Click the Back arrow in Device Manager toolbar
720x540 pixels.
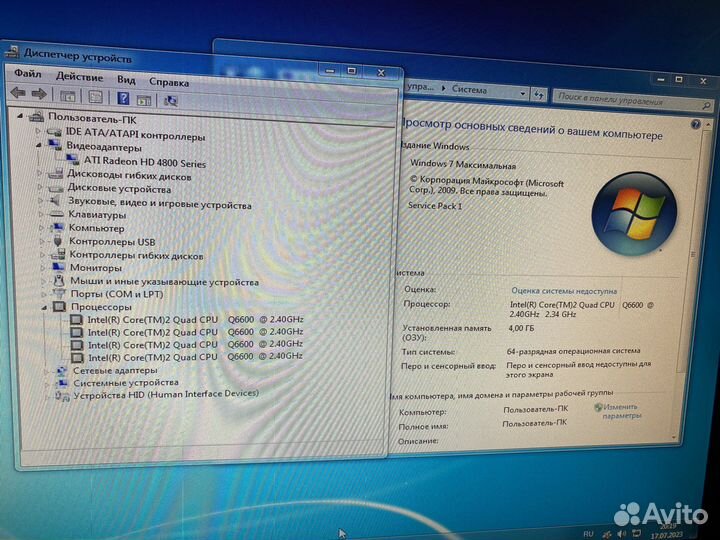point(17,93)
